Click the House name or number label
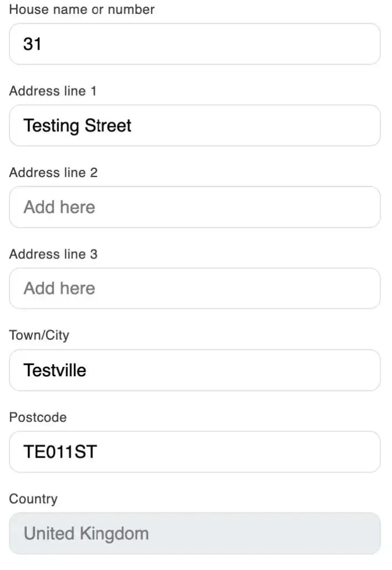This screenshot has width=392, height=570. pyautogui.click(x=81, y=9)
